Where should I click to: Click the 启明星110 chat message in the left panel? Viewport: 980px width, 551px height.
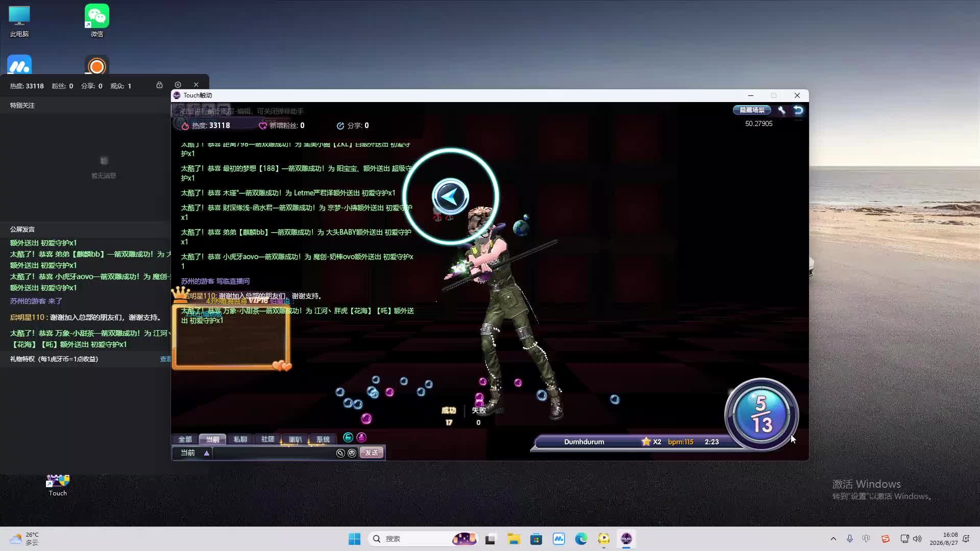coord(86,317)
